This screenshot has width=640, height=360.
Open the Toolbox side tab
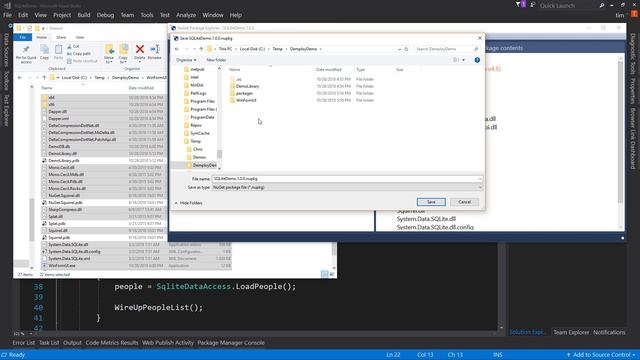point(6,80)
